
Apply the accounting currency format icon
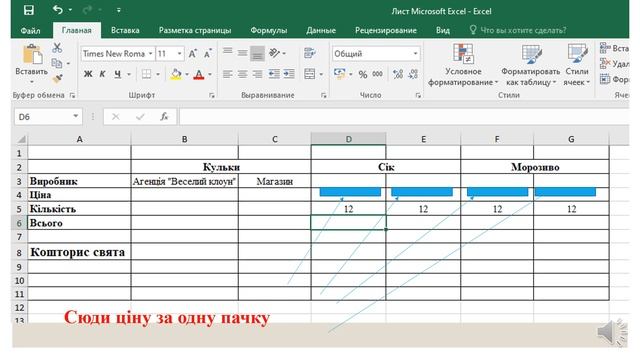click(339, 74)
